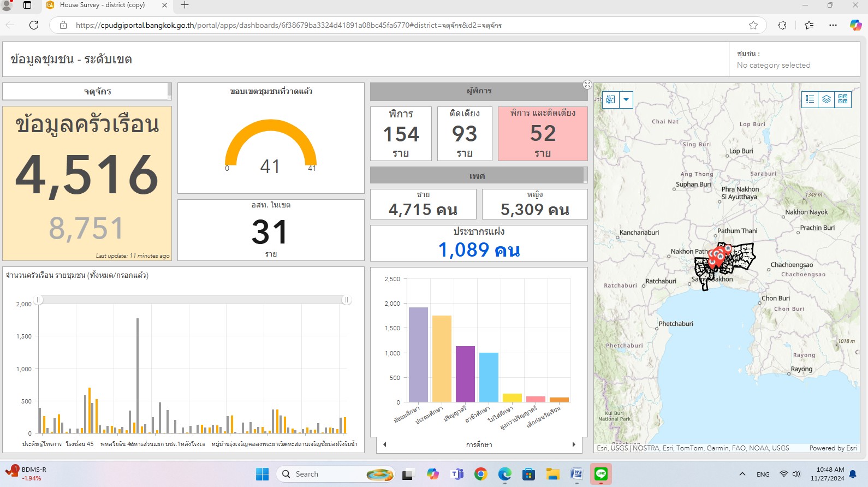The height and width of the screenshot is (487, 868).
Task: Open the browser Extensions menu
Action: click(x=782, y=25)
